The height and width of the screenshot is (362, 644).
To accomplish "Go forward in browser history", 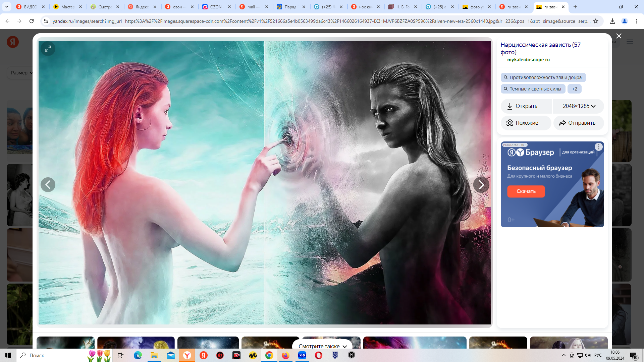I will pyautogui.click(x=19, y=21).
